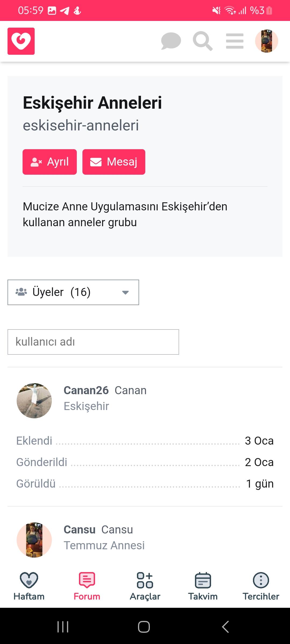290x644 pixels.
Task: Tap the pink heart app logo
Action: coord(21,41)
